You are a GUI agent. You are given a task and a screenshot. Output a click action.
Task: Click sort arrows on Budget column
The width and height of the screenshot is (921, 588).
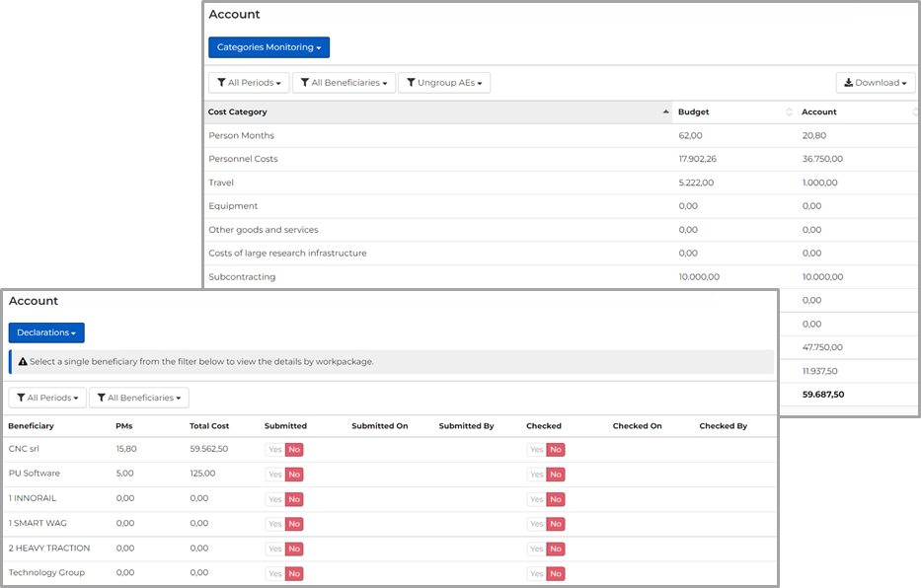(789, 112)
